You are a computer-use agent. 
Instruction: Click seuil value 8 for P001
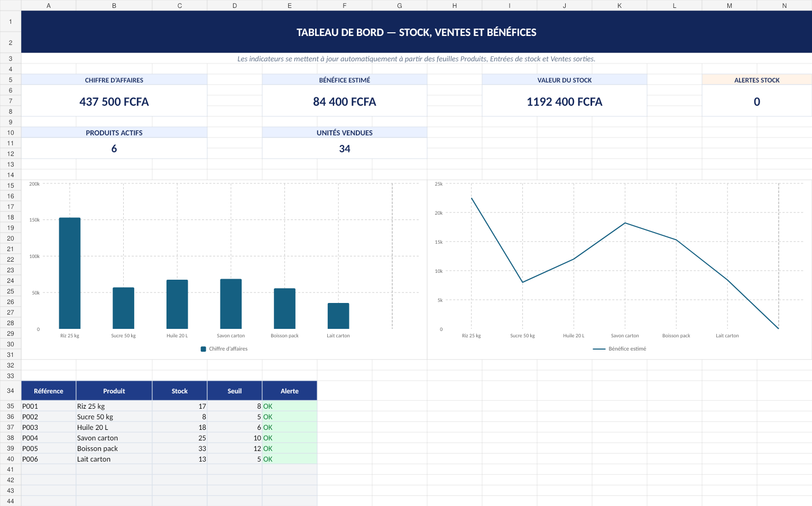click(x=235, y=406)
